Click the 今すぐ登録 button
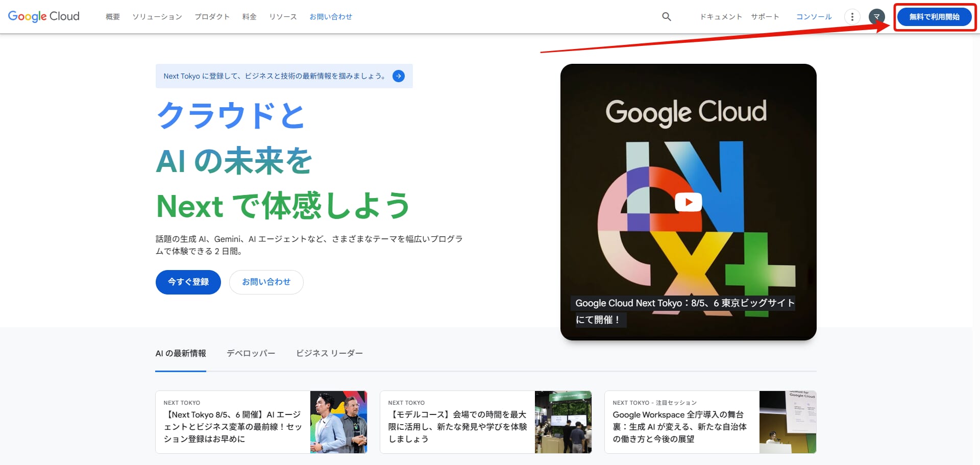The image size is (980, 465). (188, 282)
